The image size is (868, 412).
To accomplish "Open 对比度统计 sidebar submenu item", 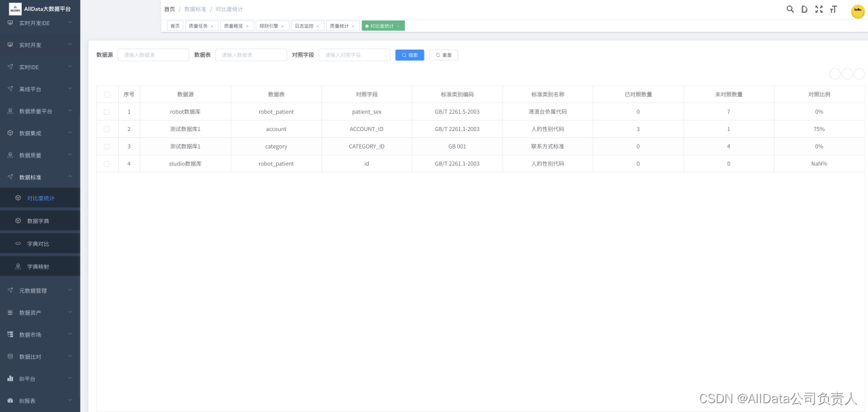I will pos(40,198).
